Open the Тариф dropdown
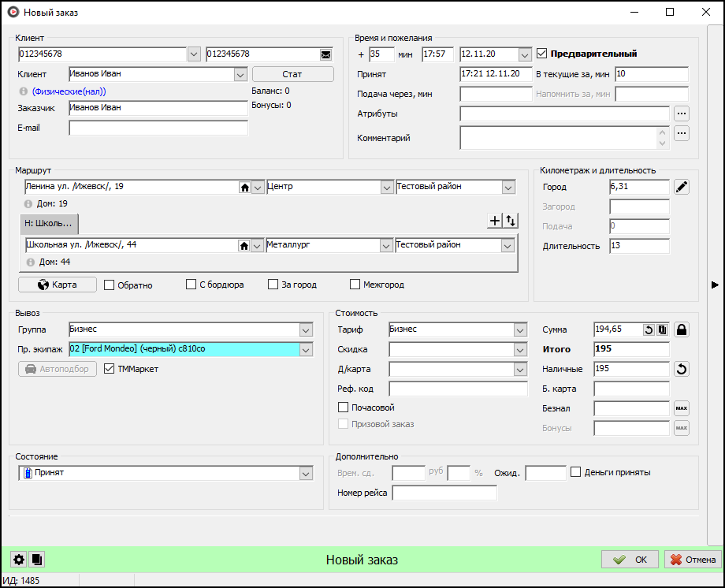This screenshot has width=725, height=588. click(519, 329)
